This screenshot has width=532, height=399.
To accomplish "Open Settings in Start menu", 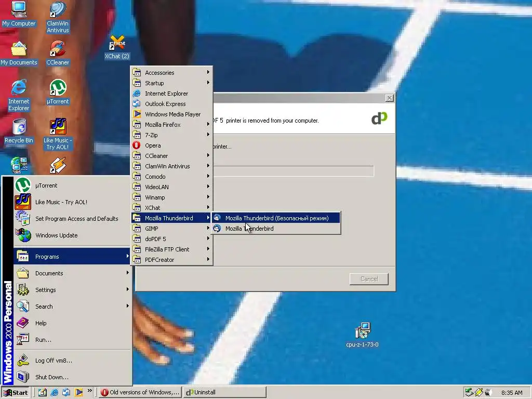I will coord(72,290).
